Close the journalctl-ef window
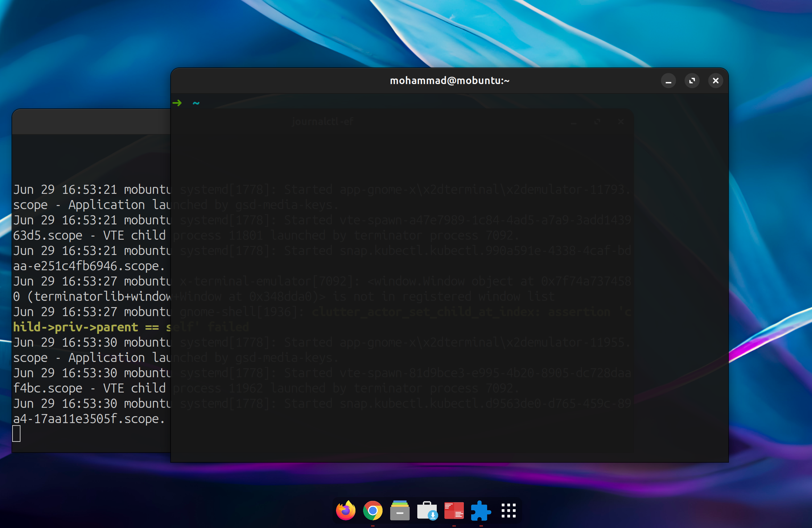 point(621,122)
